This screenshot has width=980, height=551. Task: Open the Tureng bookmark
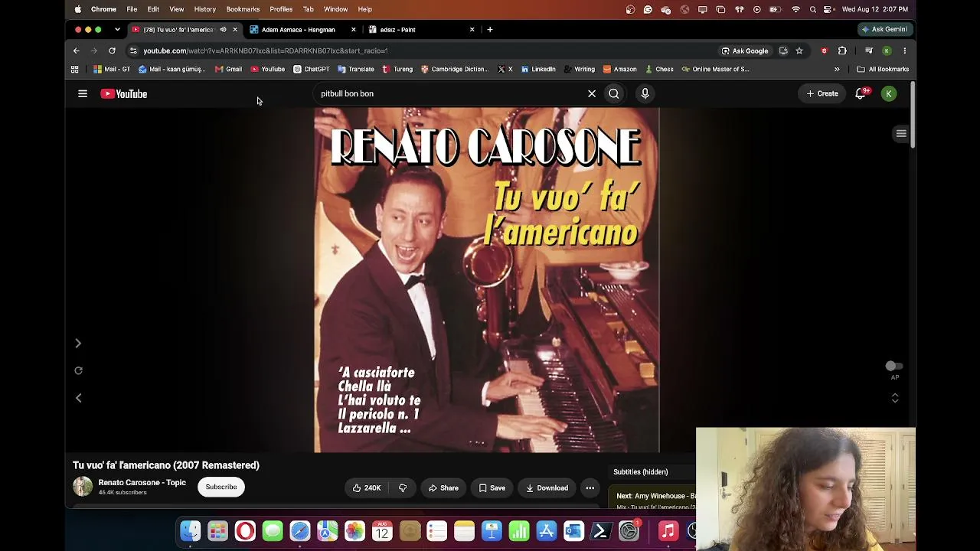pyautogui.click(x=397, y=69)
